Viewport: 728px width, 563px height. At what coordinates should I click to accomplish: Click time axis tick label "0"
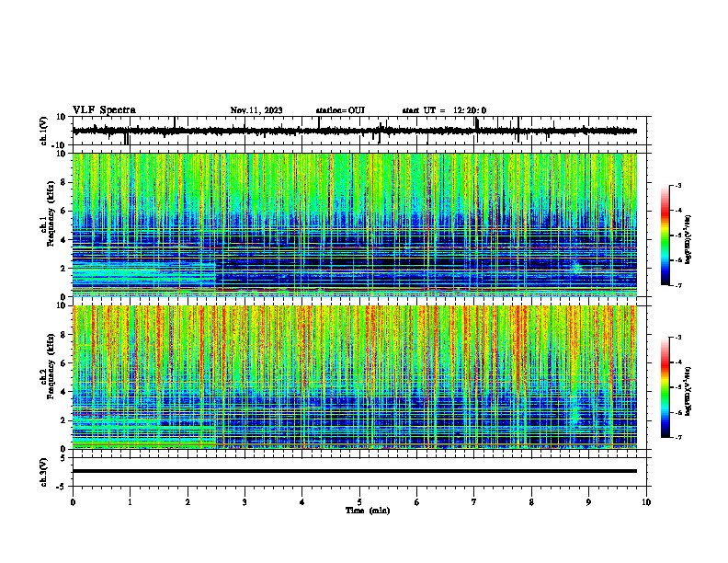click(73, 502)
